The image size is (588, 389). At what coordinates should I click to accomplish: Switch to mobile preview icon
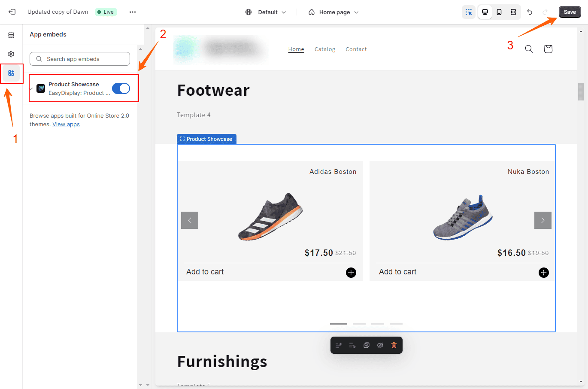point(499,12)
